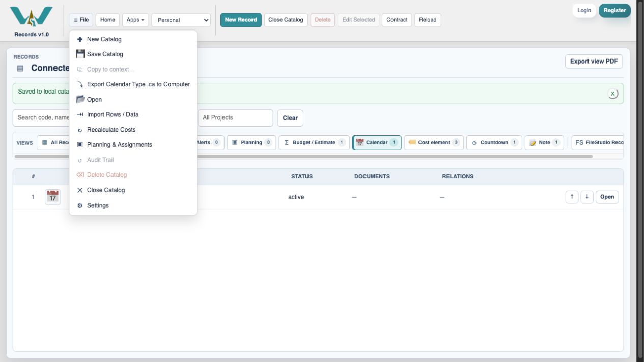Screen dimensions: 644x362
Task: Click the search code/name input field
Action: coord(42,117)
